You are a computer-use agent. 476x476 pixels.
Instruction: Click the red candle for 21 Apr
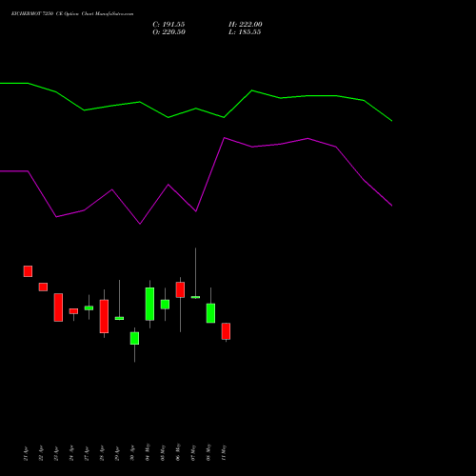point(28,271)
